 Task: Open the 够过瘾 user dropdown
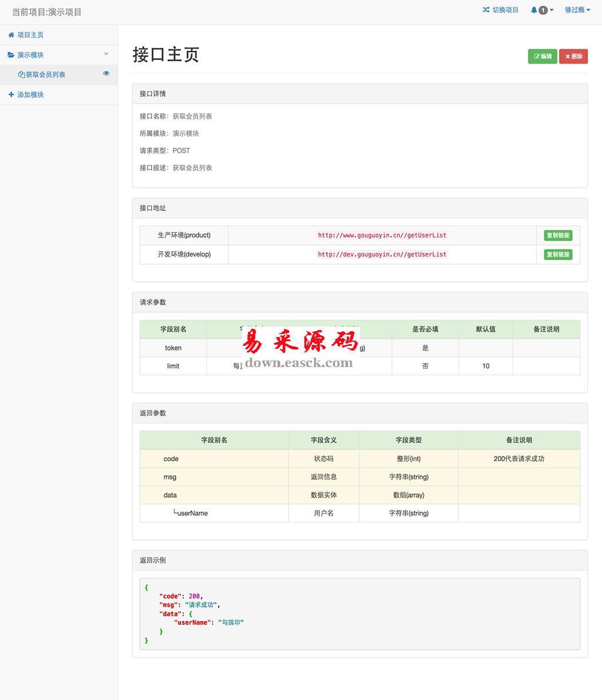tap(577, 10)
